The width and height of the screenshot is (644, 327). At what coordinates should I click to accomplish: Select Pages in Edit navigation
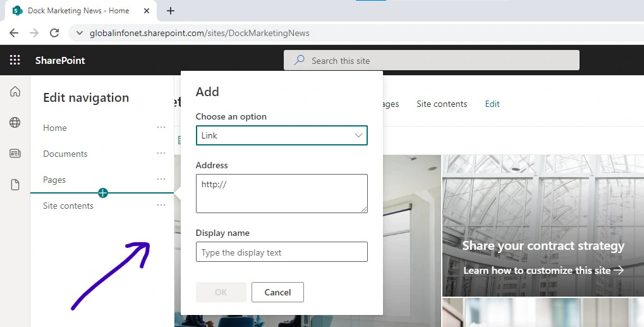pyautogui.click(x=54, y=180)
